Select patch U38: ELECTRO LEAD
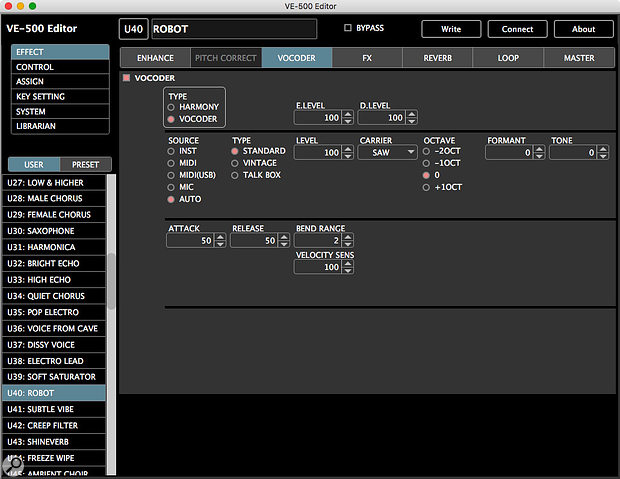620x479 pixels. [54, 361]
